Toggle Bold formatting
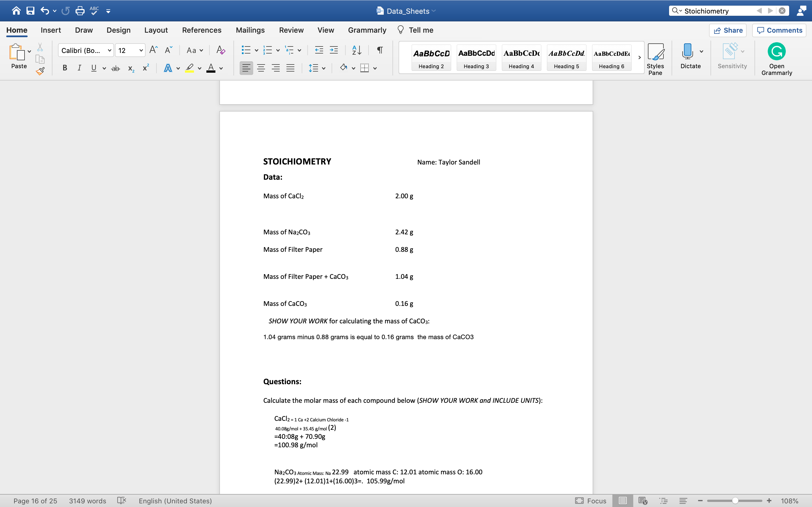The height and width of the screenshot is (507, 812). click(65, 68)
